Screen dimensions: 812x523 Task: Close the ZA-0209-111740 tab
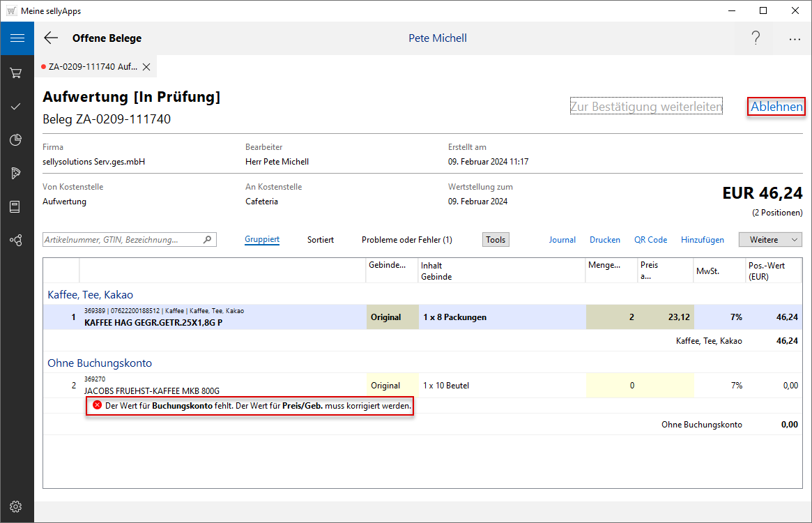click(x=146, y=67)
